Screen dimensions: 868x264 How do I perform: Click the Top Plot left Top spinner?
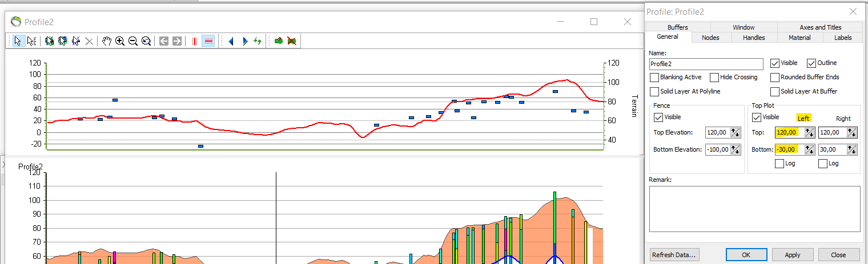[809, 132]
